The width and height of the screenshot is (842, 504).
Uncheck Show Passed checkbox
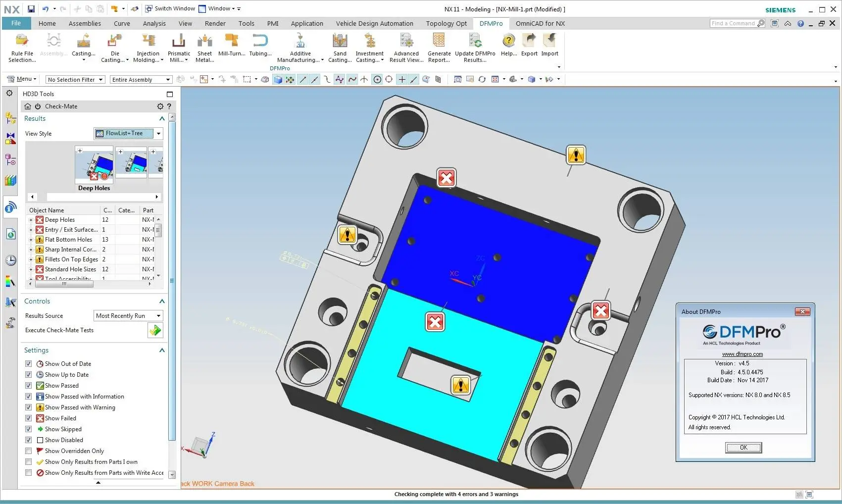(29, 386)
